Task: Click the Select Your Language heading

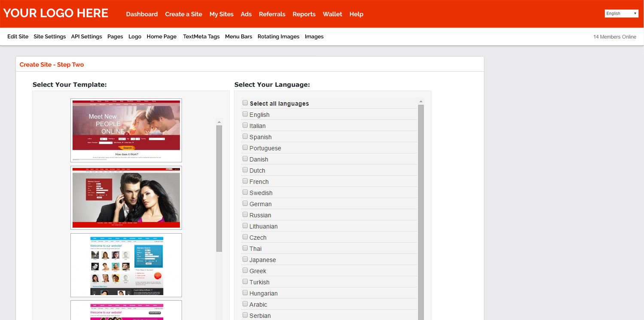Action: click(x=272, y=85)
